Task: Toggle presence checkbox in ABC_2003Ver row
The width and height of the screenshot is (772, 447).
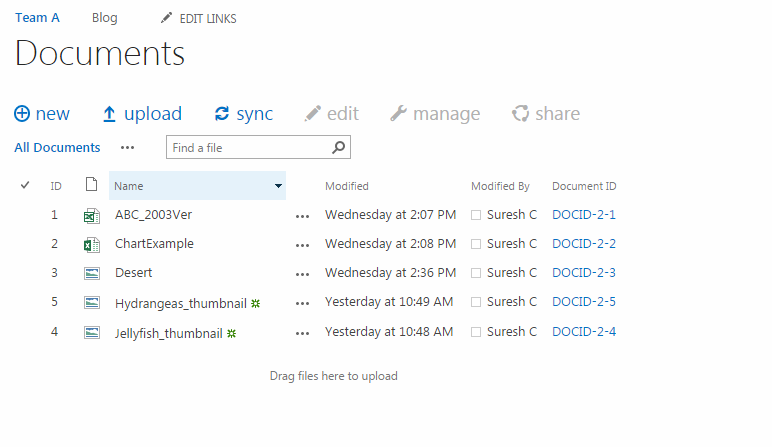Action: [x=476, y=215]
